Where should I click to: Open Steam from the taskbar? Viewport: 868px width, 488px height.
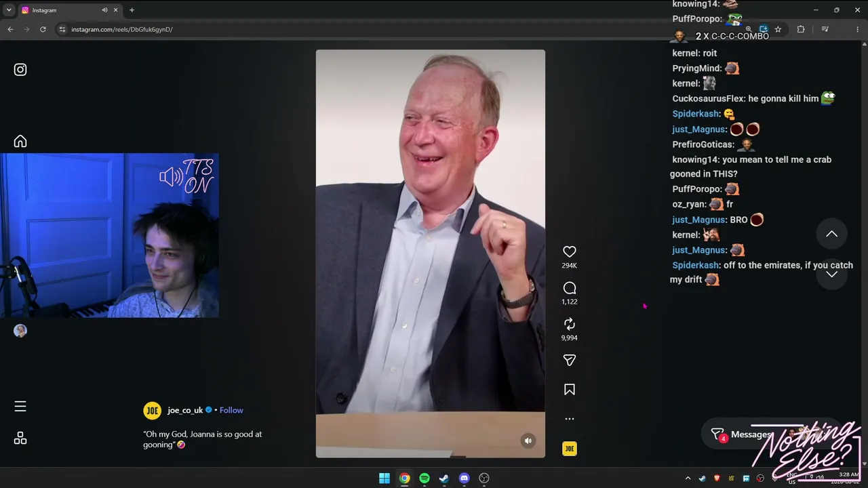click(x=444, y=478)
